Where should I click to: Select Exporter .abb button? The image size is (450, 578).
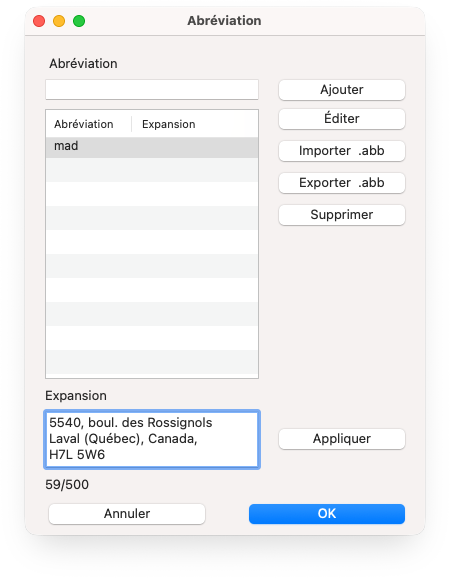point(342,183)
